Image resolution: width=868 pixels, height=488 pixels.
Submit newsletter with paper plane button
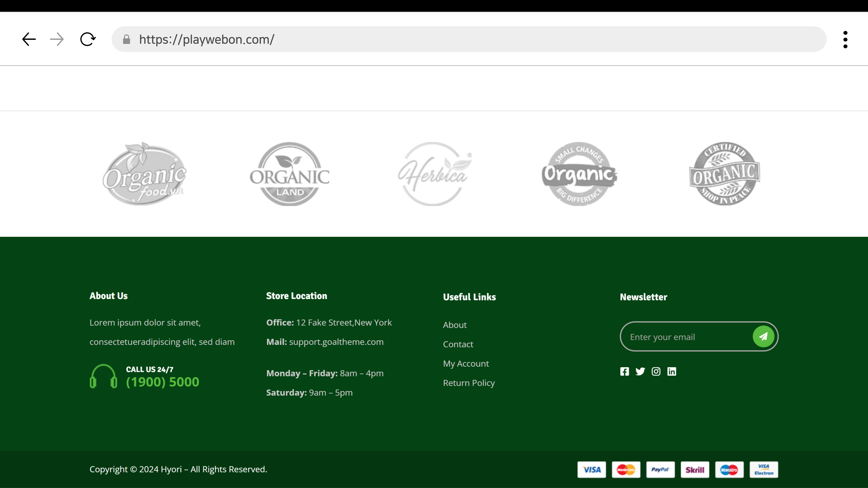tap(763, 336)
